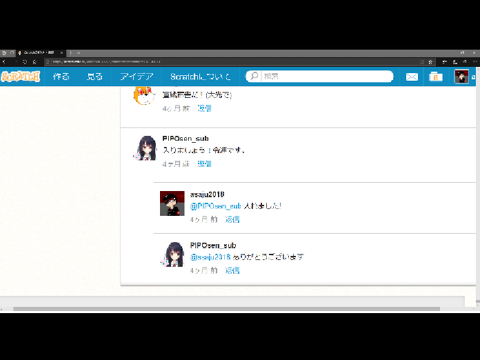Open the 作る menu item

point(61,77)
